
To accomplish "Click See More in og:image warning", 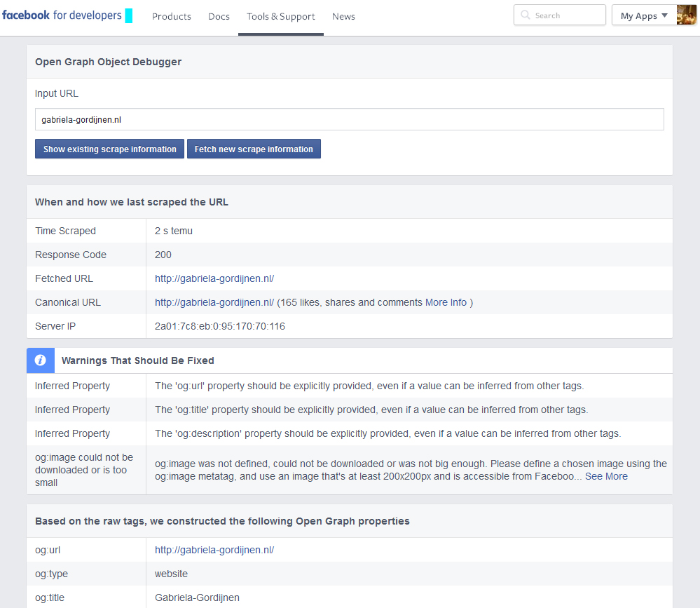I will point(606,477).
